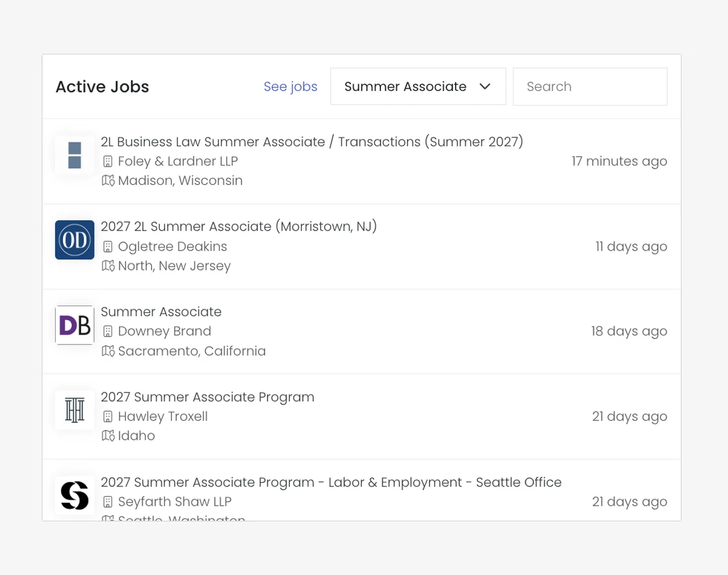Click 21 days ago in Seyfarth Shaw row
Screen dimensions: 728x575
click(x=630, y=502)
